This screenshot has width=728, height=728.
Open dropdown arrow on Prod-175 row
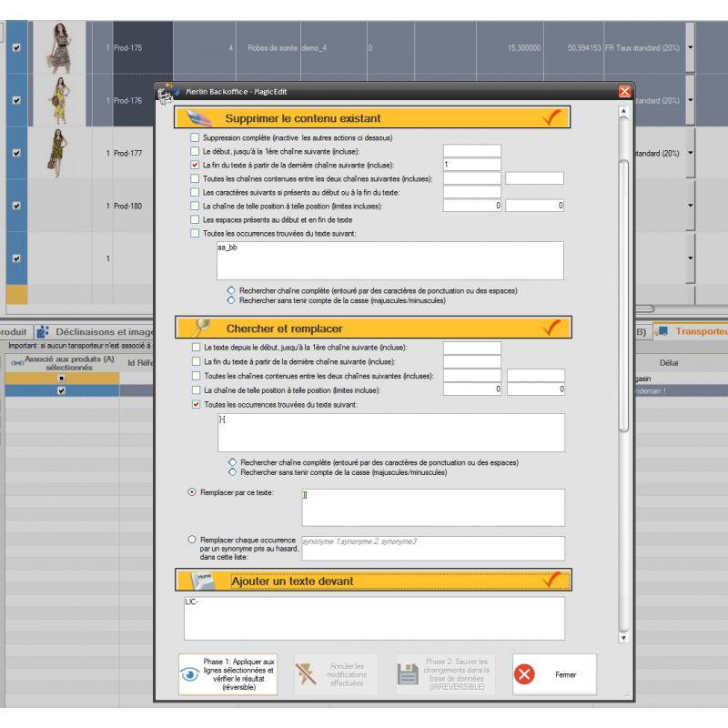690,47
